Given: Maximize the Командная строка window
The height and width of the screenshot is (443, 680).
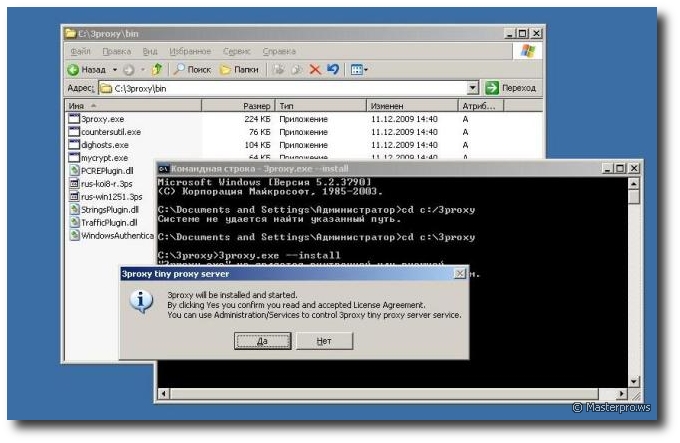Looking at the screenshot, I should 621,168.
